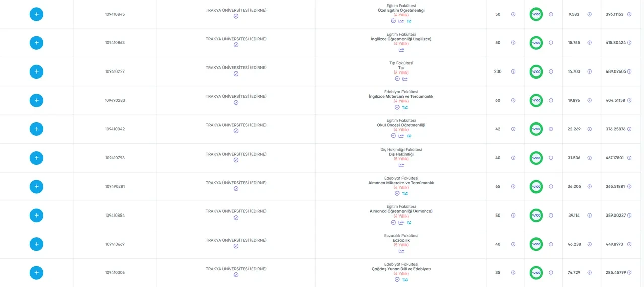Click verified badge under Trakya Üniversitesi for code 109410845
This screenshot has width=644, height=287.
[x=236, y=16]
